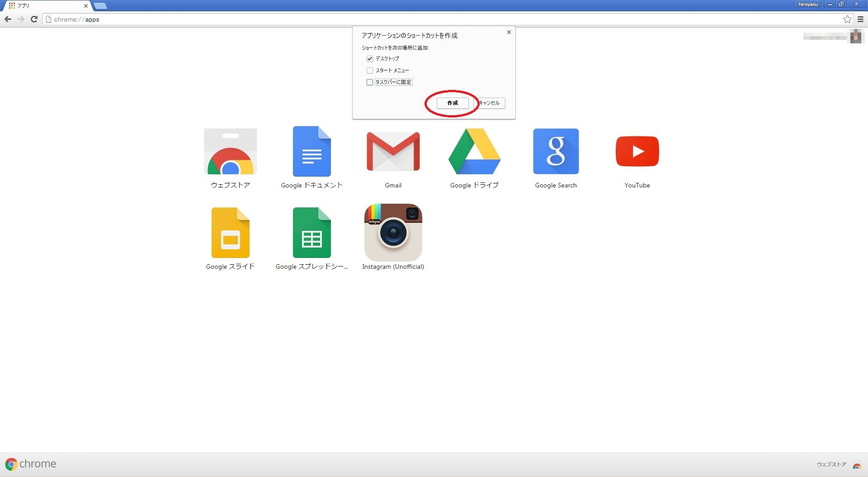868x477 pixels.
Task: Open the Google スライド app
Action: coord(231,233)
